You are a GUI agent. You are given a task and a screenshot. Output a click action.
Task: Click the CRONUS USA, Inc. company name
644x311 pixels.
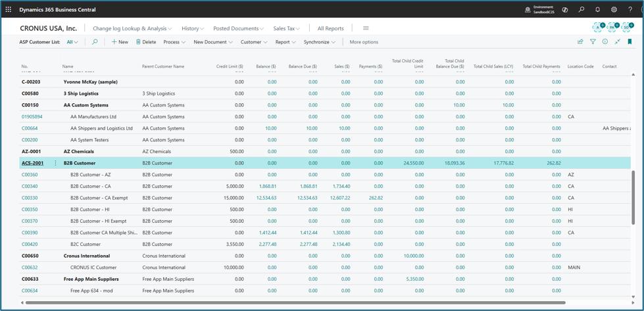pos(49,28)
